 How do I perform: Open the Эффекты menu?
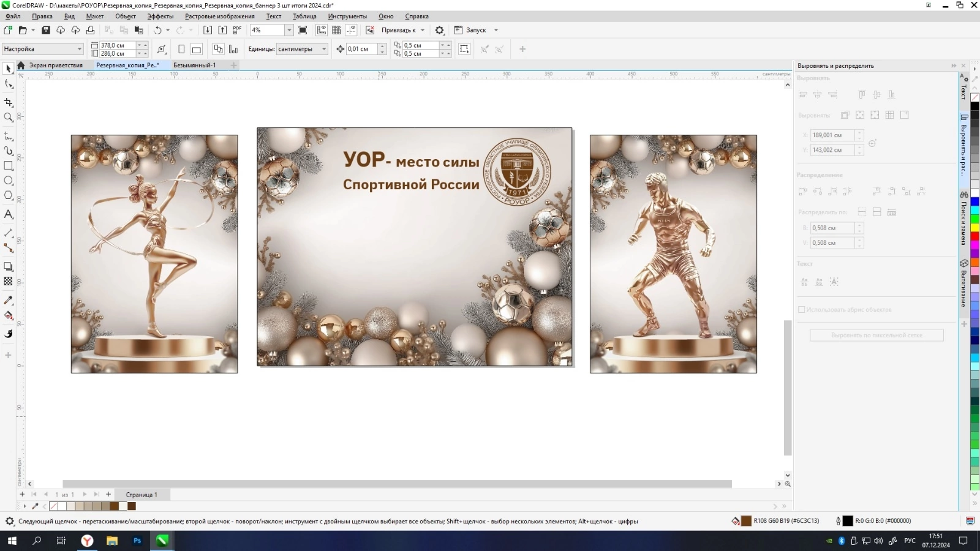(x=160, y=17)
